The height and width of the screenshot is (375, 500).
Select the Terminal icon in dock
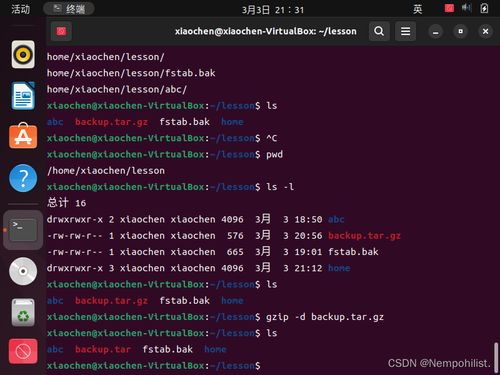point(23,230)
